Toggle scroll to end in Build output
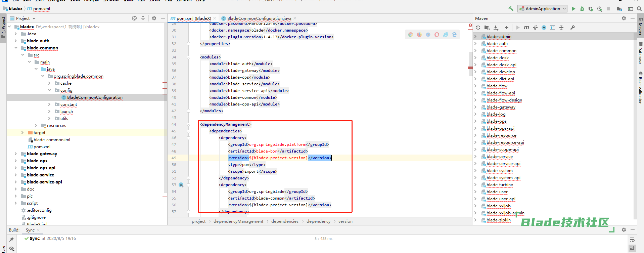Screen dimensions: 644x253 (632, 248)
